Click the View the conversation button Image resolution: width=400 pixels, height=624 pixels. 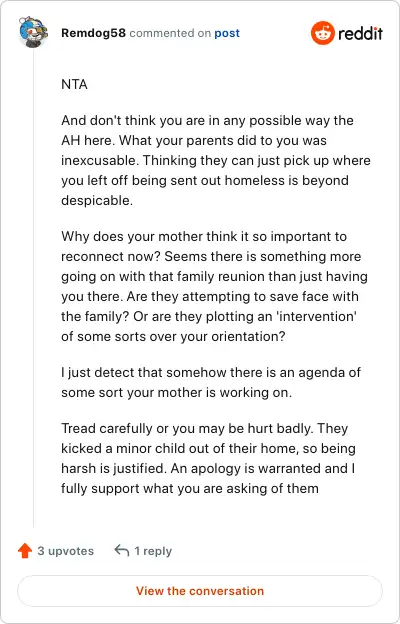click(x=200, y=591)
